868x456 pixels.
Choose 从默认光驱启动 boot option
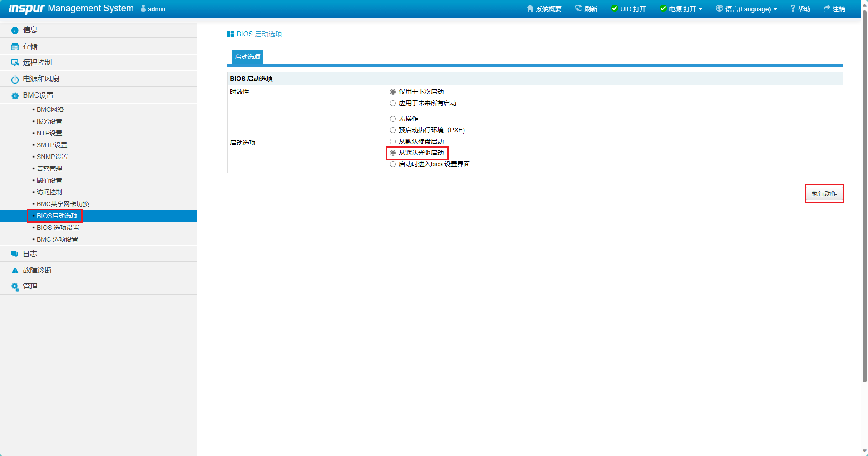coord(393,153)
